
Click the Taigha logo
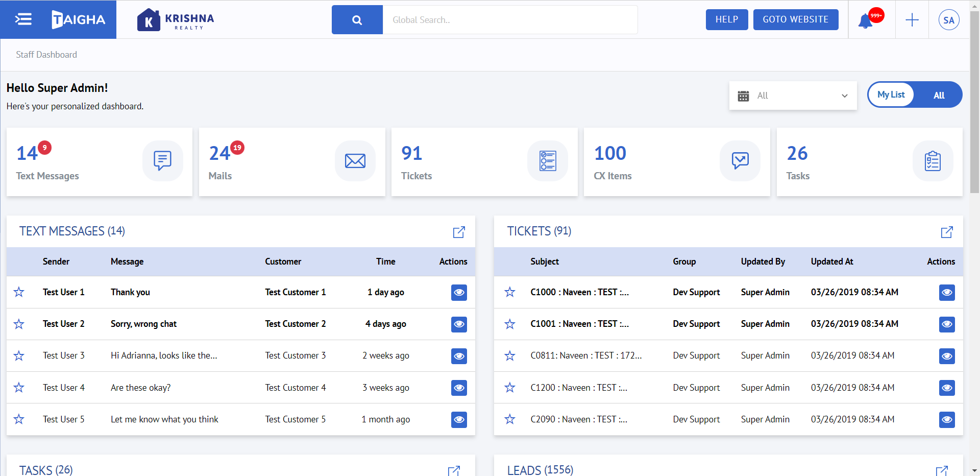[x=78, y=19]
